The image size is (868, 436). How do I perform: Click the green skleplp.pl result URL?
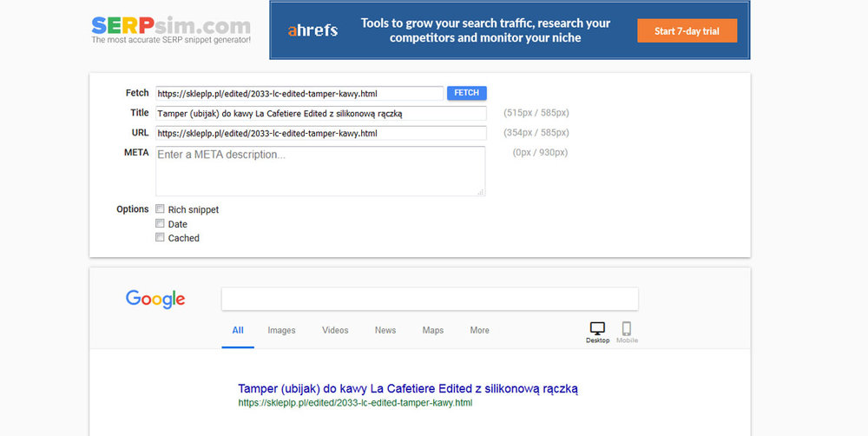[x=355, y=403]
